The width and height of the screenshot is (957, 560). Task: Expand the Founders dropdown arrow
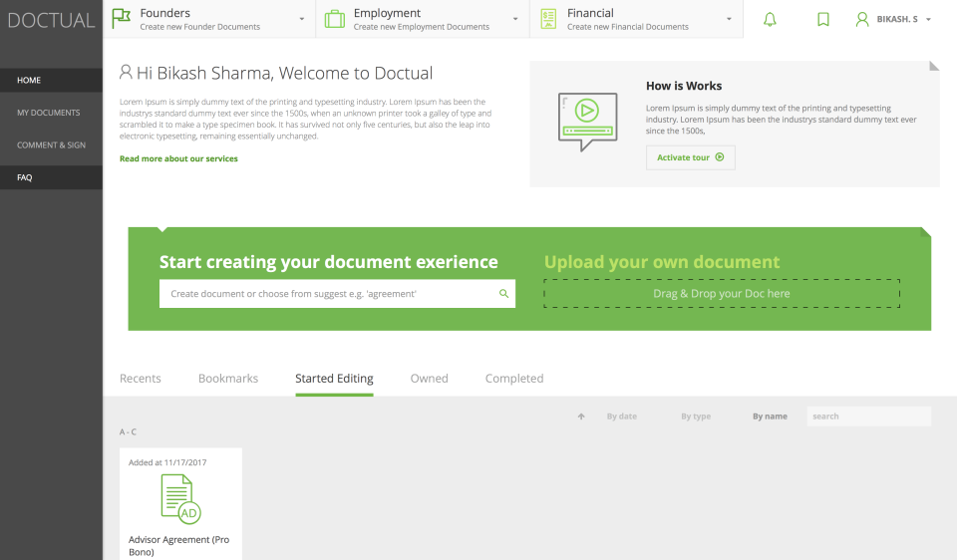pos(301,19)
